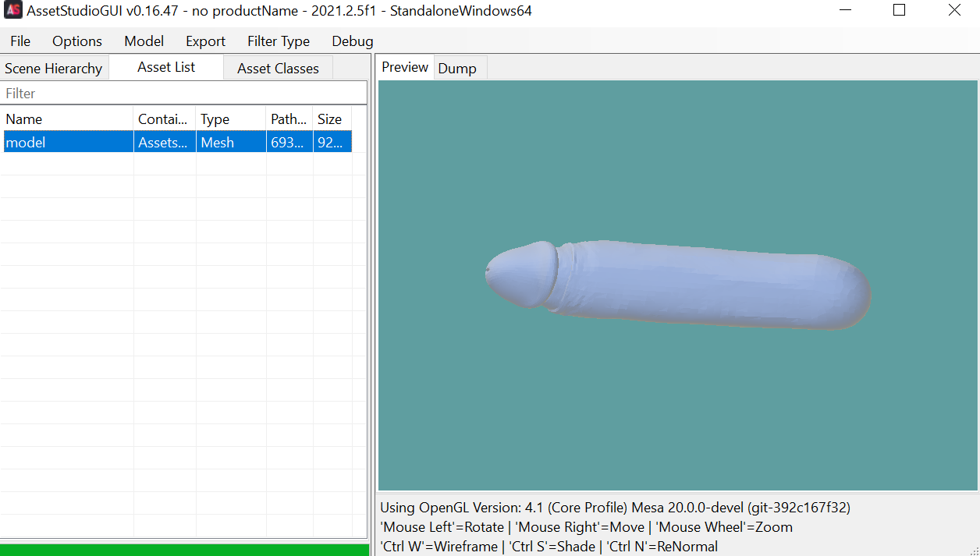Viewport: 980px width, 556px height.
Task: Sort by the Name column header
Action: [x=68, y=119]
